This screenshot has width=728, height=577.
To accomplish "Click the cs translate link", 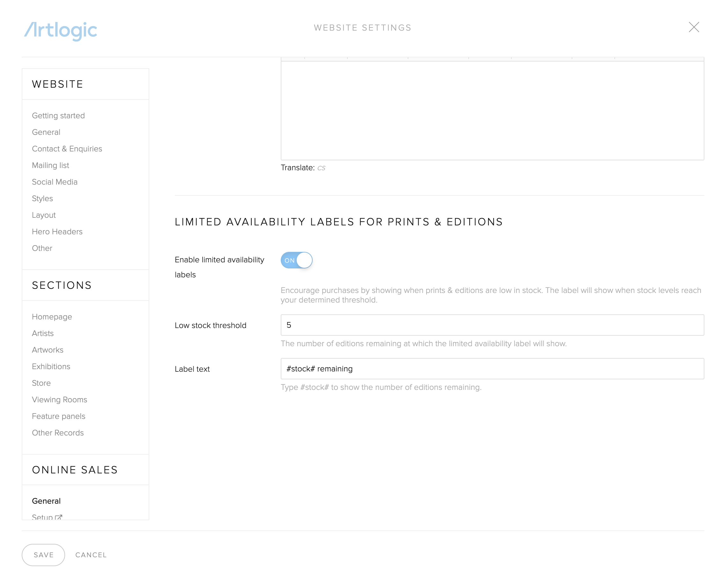I will pos(321,168).
